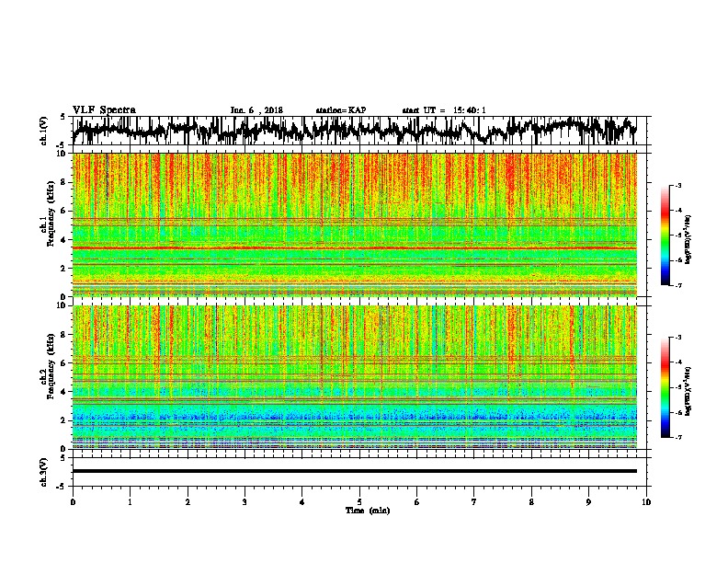Screen dimensions: 728x563
Task: Click the strong red 3.4 kHz line in ch.1
Action: [355, 248]
